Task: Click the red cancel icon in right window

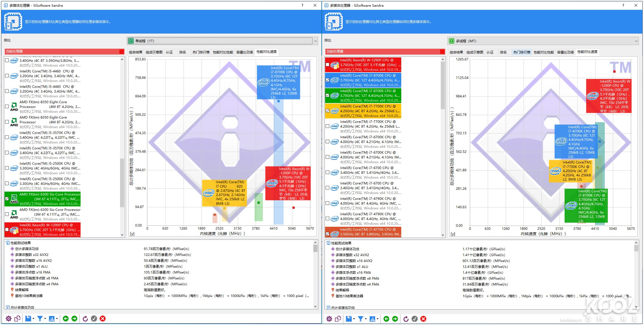Action: pyautogui.click(x=423, y=319)
